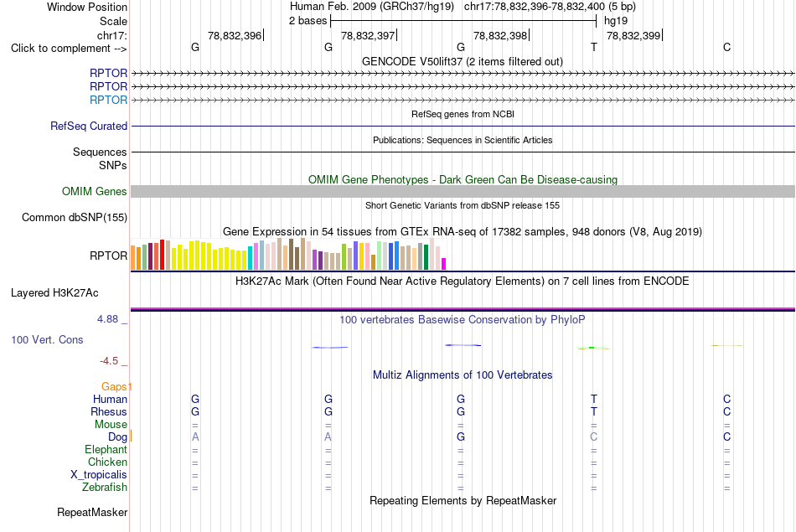Select the light-blue RPTOR transcript label

click(108, 100)
